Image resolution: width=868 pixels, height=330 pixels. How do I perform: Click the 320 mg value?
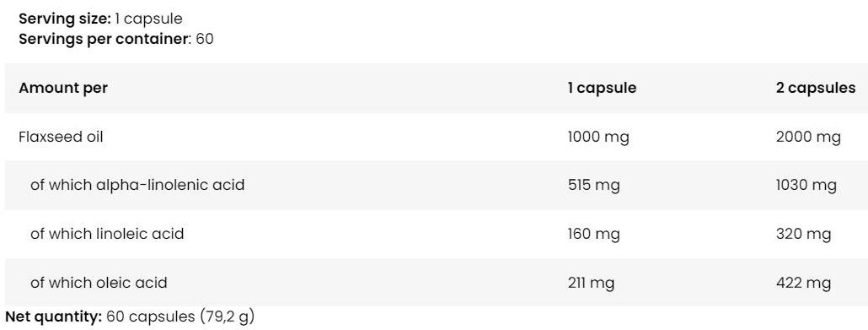point(803,234)
